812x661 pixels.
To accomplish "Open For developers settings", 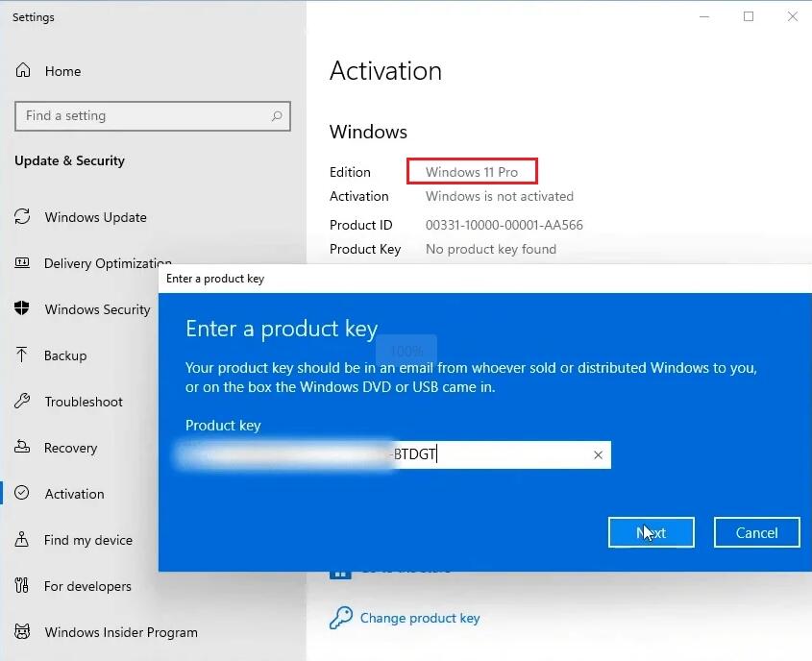I will 87,586.
